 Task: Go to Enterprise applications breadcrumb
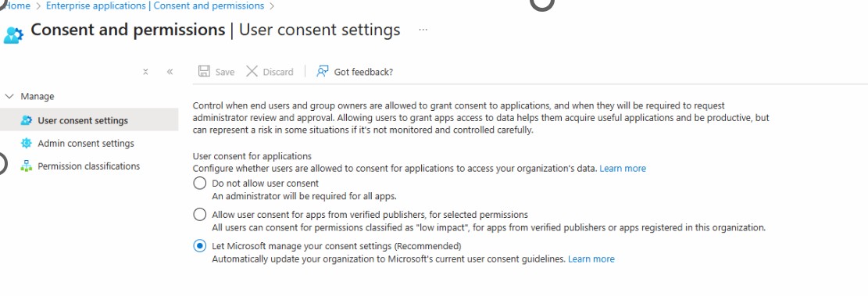pos(155,6)
